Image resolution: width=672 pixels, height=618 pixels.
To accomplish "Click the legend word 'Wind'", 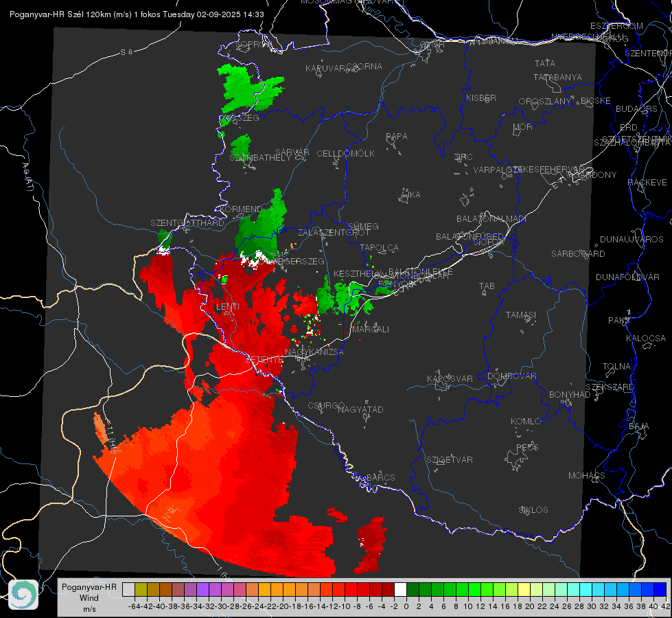I will point(89,598).
